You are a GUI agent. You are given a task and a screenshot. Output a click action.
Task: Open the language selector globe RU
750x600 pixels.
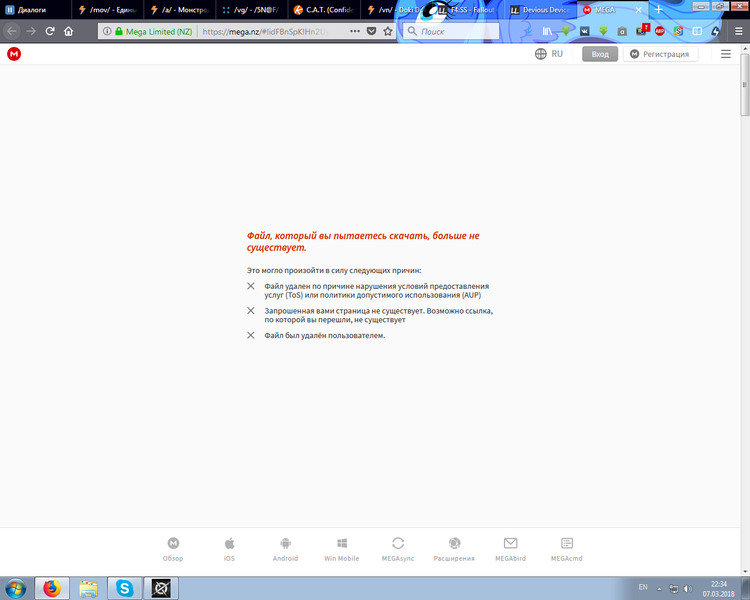pos(549,54)
